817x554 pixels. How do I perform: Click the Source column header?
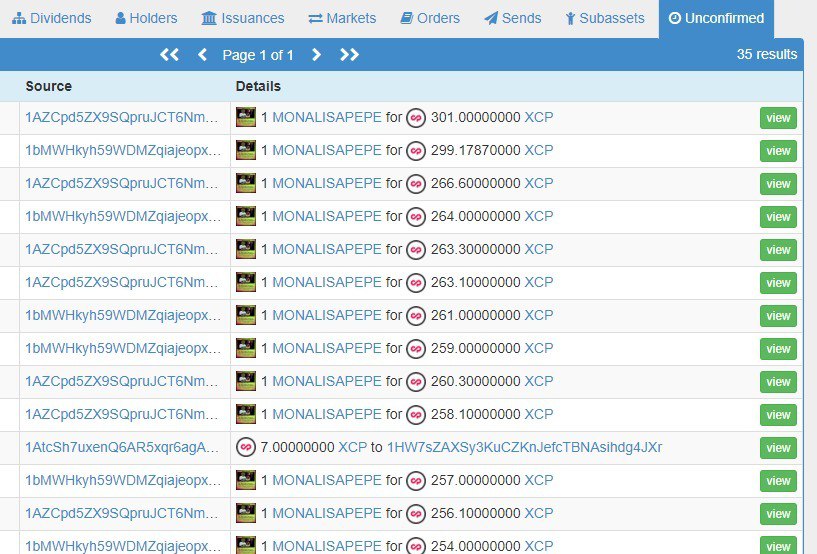pyautogui.click(x=49, y=86)
